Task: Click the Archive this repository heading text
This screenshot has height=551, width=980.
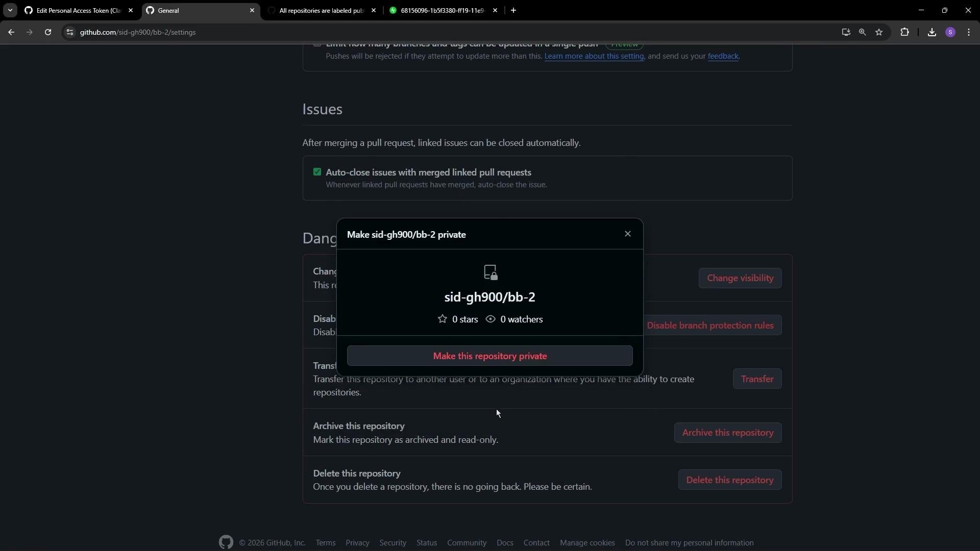Action: click(358, 426)
